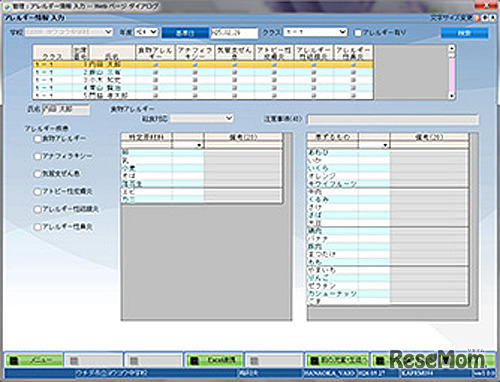Click 特定原材料 column header
Image resolution: width=500 pixels, height=382 pixels.
146,137
